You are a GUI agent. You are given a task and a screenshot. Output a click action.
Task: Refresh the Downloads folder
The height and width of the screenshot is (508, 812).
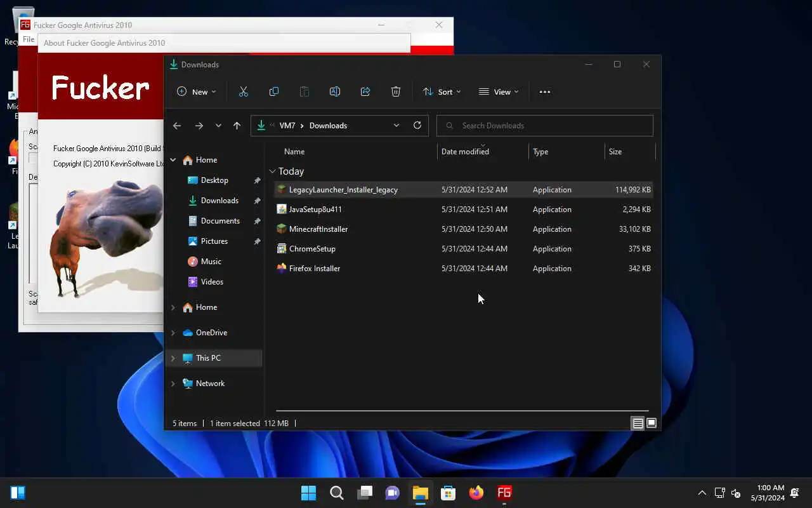[x=417, y=125]
